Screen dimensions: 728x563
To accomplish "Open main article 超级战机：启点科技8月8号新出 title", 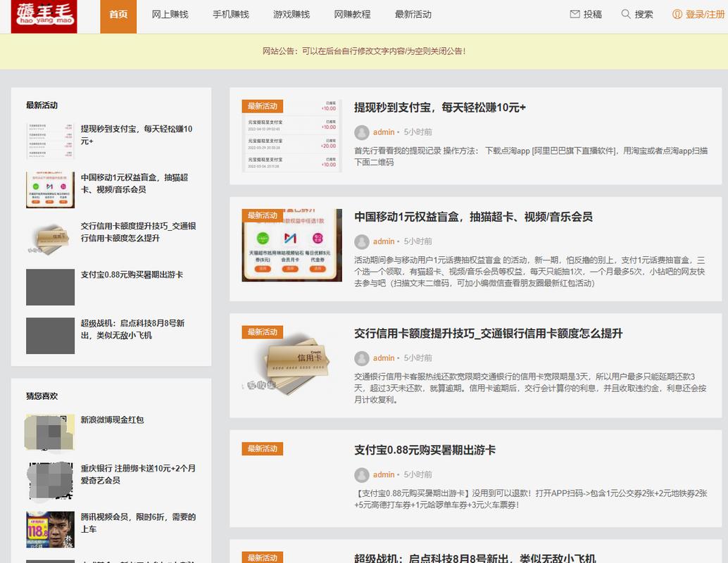I will tap(475, 558).
